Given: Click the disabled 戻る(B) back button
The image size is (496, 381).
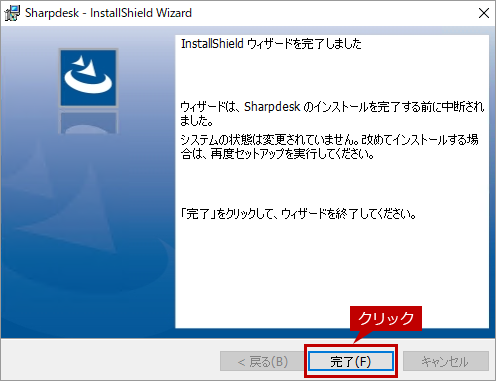Looking at the screenshot, I should click(262, 361).
